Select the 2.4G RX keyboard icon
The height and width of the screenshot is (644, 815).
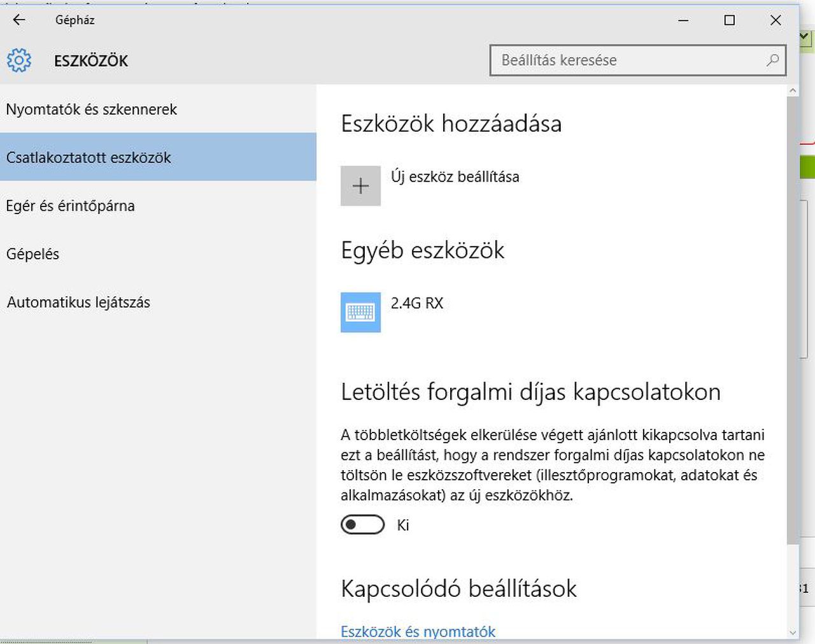coord(360,312)
